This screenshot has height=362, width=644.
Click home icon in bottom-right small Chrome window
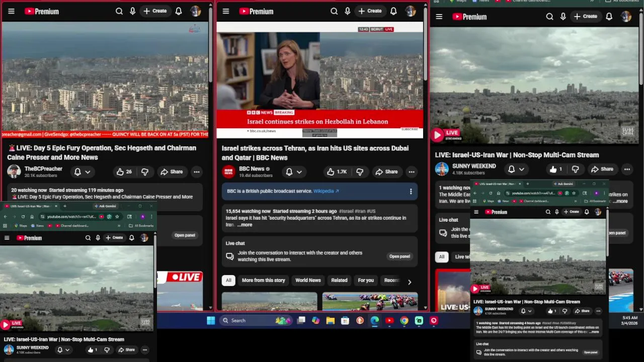pos(499,193)
